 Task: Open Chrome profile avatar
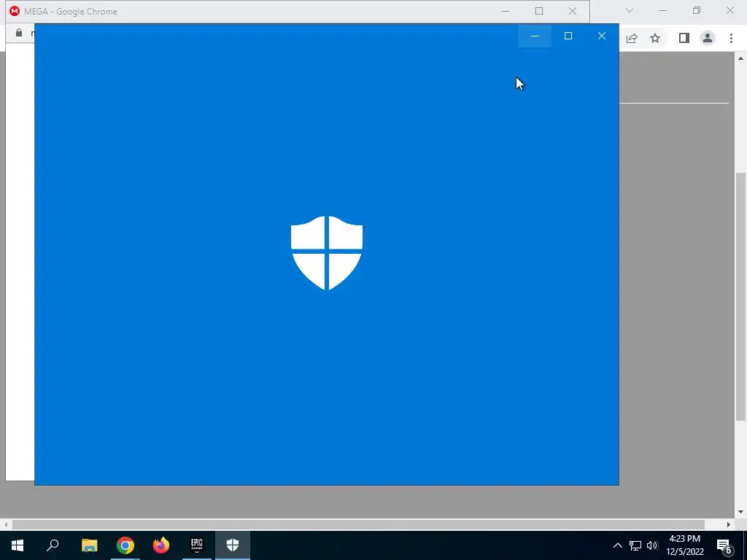(708, 38)
